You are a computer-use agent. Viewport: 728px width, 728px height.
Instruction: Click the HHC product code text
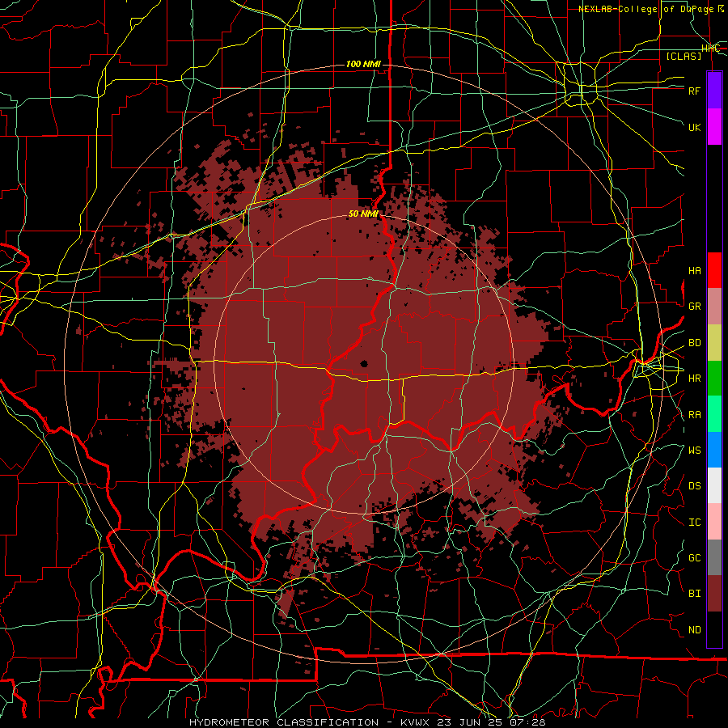point(711,49)
